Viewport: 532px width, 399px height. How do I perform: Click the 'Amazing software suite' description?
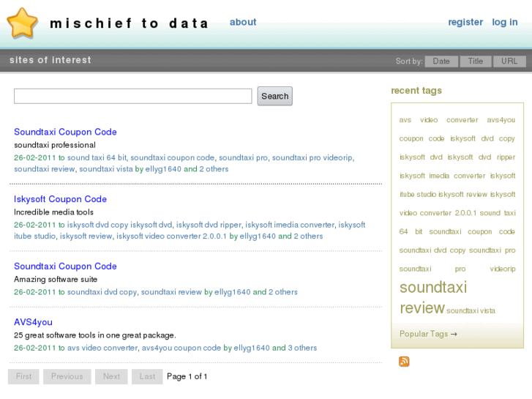click(56, 280)
